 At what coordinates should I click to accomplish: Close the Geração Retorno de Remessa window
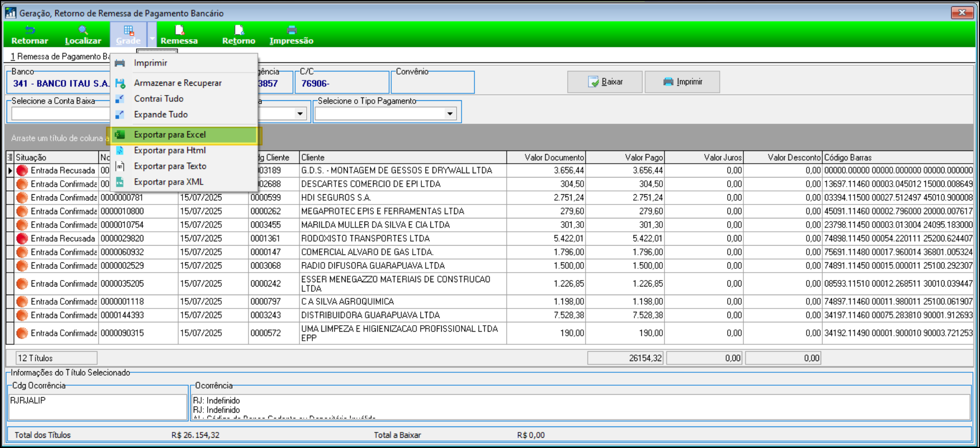pos(962,12)
